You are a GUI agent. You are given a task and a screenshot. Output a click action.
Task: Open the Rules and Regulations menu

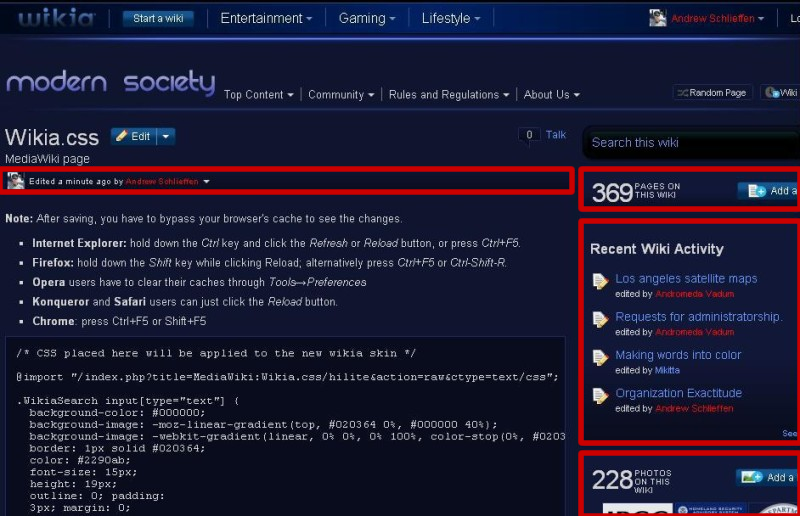[449, 94]
